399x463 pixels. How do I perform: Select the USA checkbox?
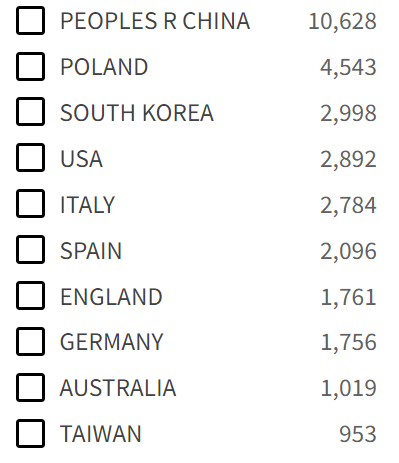30,158
